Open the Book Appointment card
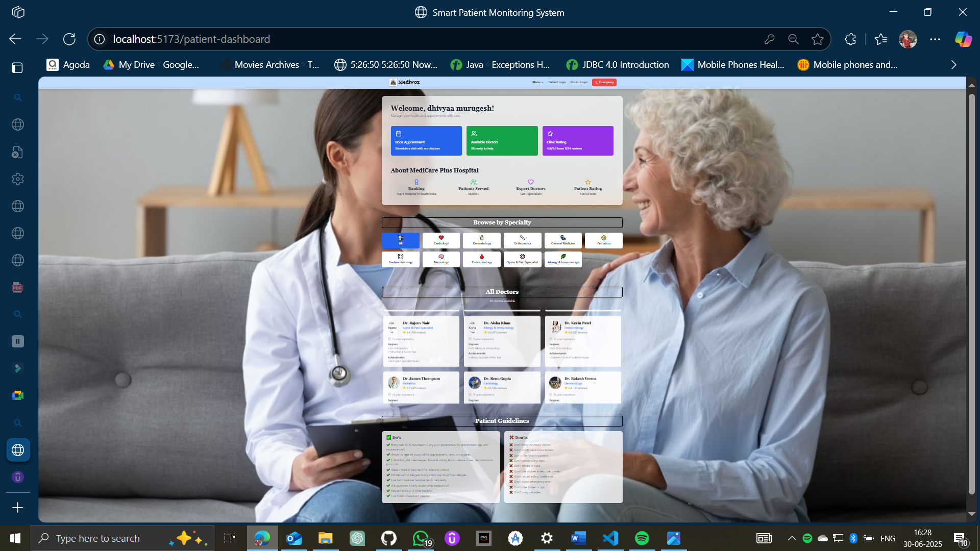980x551 pixels. pyautogui.click(x=426, y=141)
